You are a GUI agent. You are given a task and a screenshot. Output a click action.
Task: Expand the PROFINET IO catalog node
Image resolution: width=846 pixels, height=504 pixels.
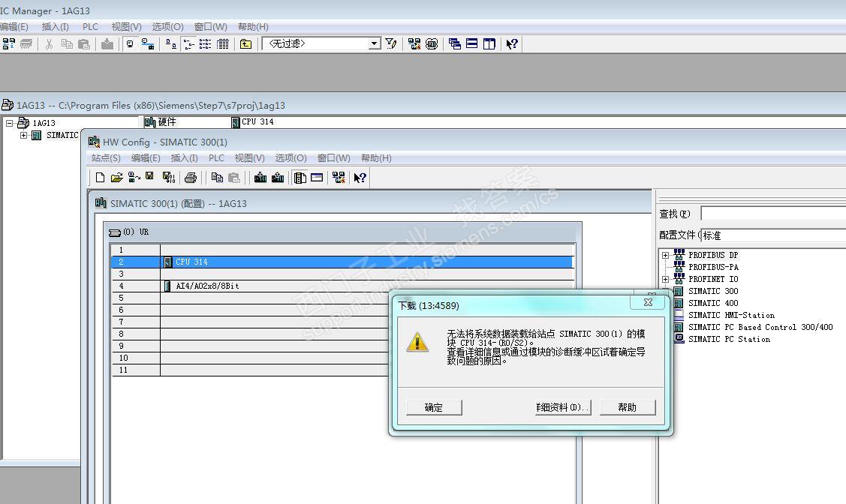click(x=665, y=279)
